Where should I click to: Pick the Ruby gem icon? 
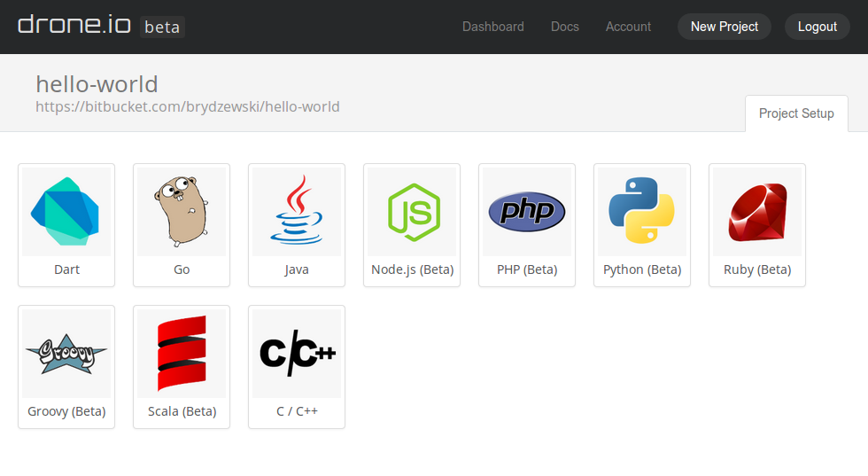coord(757,212)
